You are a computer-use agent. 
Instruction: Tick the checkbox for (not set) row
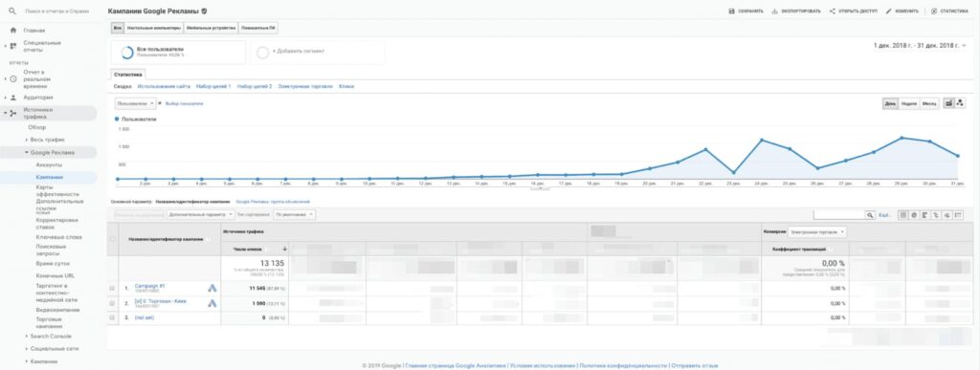tap(113, 317)
